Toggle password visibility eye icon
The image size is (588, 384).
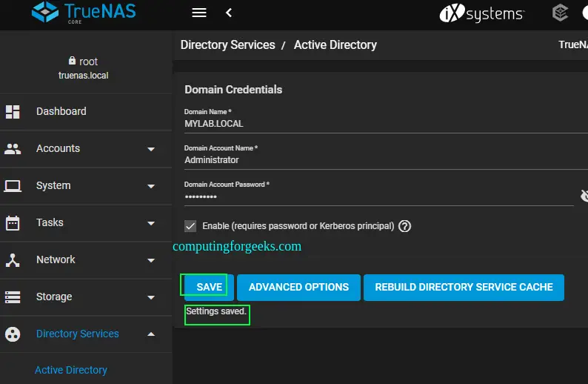pos(584,196)
